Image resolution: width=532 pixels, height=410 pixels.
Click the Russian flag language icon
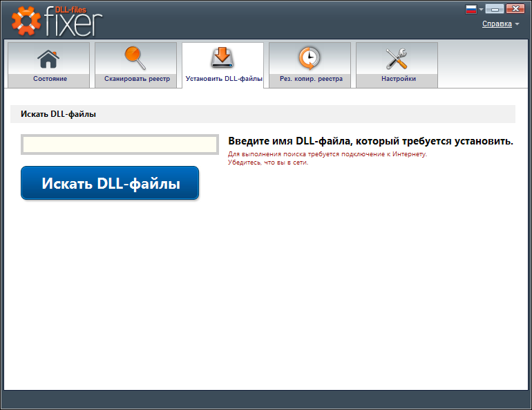pos(471,9)
